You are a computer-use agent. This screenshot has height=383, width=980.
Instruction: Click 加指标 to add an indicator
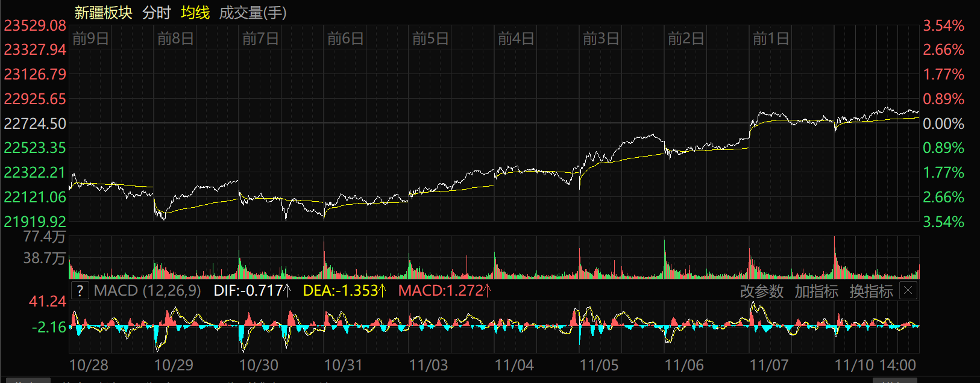pos(816,291)
